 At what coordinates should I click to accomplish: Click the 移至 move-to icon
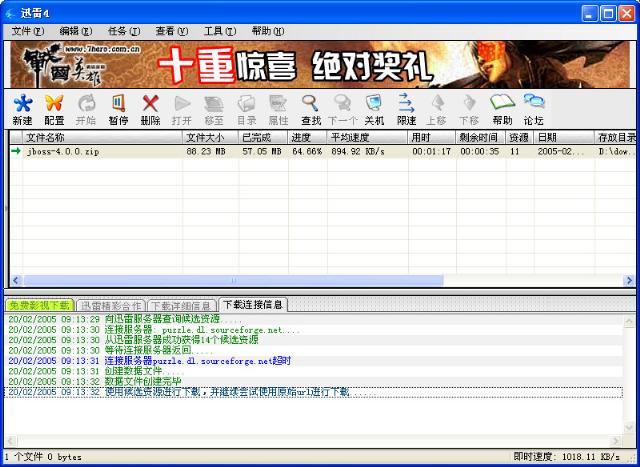point(214,110)
